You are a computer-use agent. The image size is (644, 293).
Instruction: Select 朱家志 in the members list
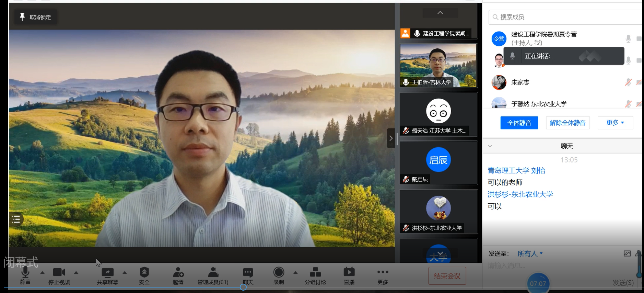point(520,82)
